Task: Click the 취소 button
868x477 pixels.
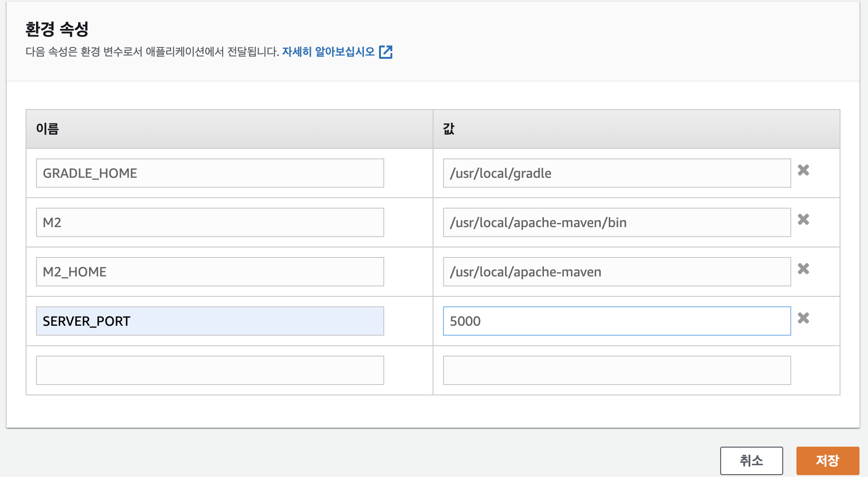Action: tap(751, 460)
